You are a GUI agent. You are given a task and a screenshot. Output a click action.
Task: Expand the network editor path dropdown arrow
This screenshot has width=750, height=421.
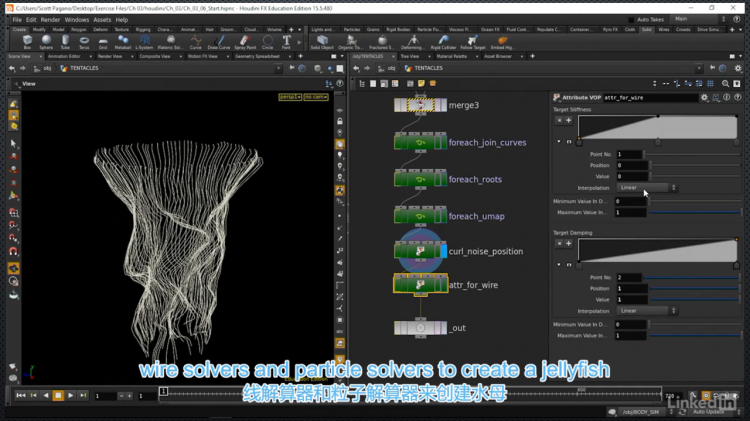698,68
